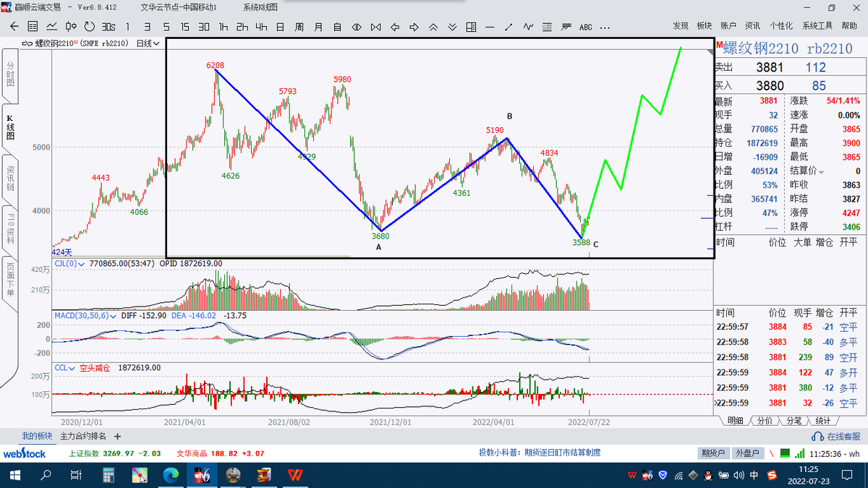This screenshot has width=868, height=488.
Task: Open the 帮助 menu
Action: [x=848, y=26]
